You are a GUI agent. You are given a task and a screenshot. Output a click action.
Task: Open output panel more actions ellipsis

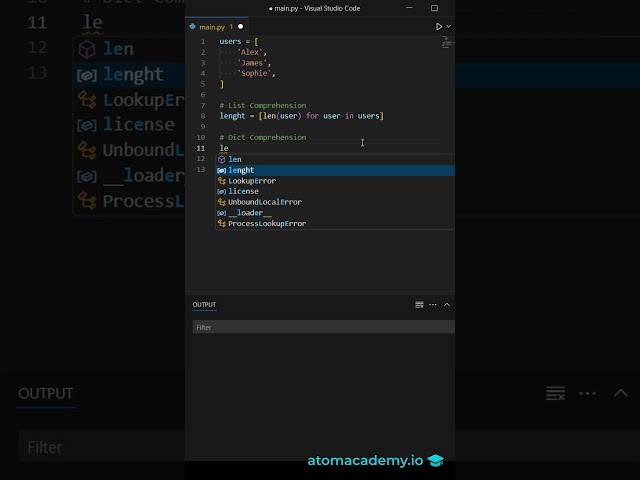coord(433,305)
